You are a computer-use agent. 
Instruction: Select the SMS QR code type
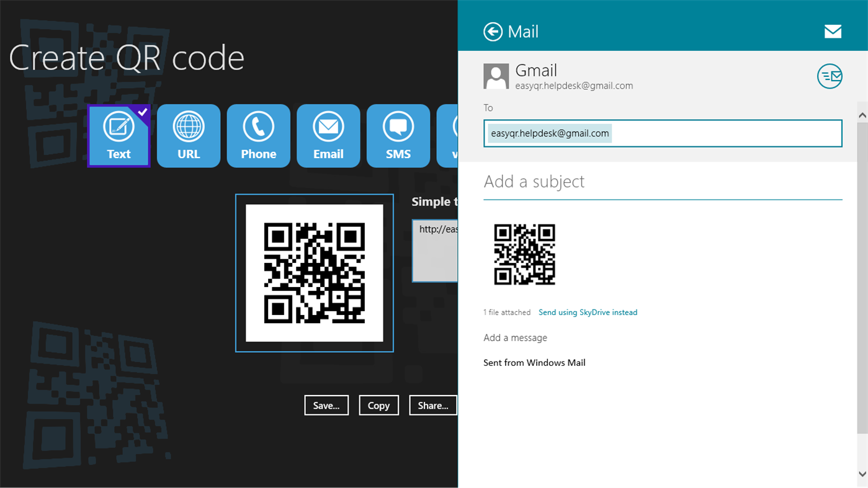(x=398, y=136)
